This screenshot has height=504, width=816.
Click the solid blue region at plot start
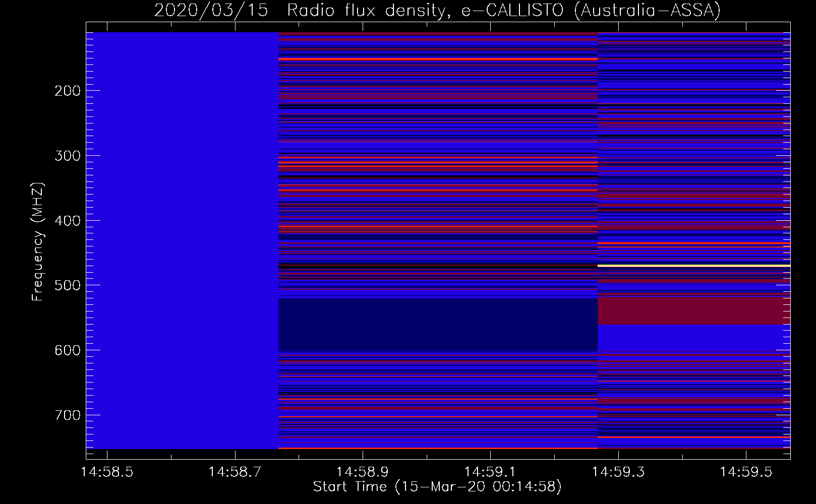(182, 240)
